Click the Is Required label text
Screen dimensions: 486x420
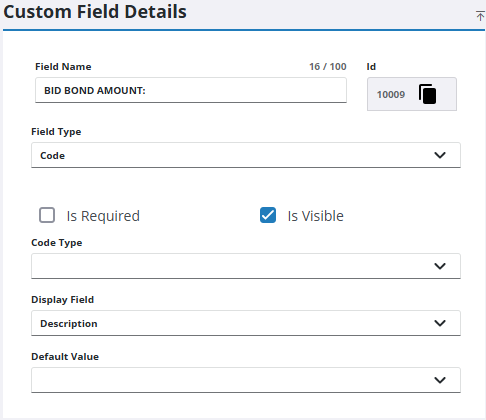[x=103, y=216]
